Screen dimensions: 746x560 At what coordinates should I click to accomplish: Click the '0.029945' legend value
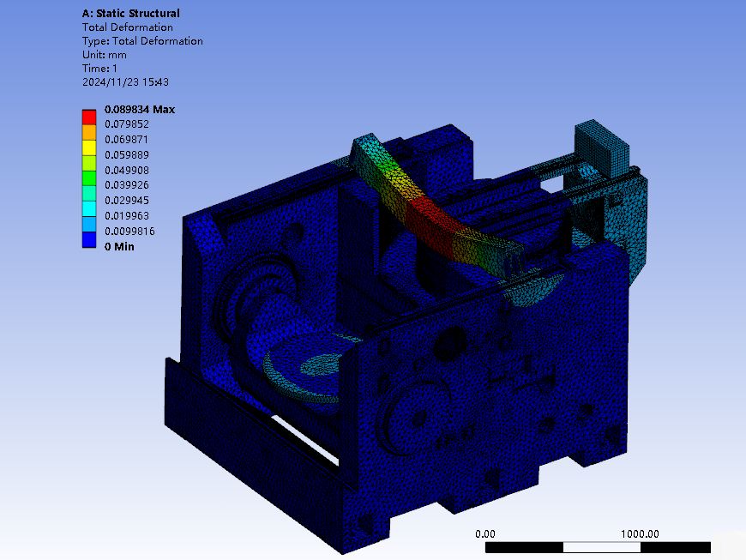127,201
